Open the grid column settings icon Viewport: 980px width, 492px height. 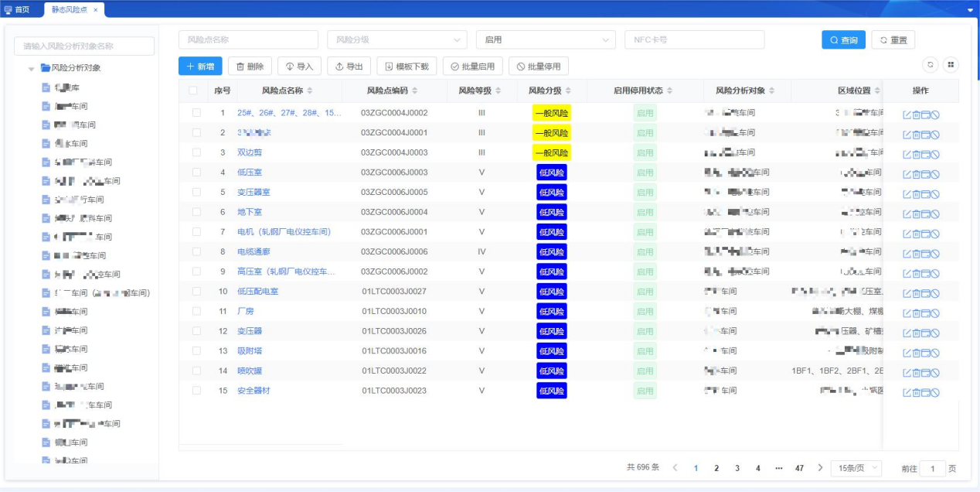click(951, 65)
